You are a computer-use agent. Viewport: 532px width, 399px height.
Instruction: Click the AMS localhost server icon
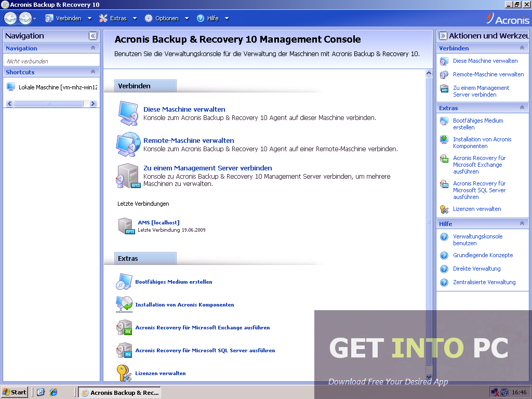[127, 226]
